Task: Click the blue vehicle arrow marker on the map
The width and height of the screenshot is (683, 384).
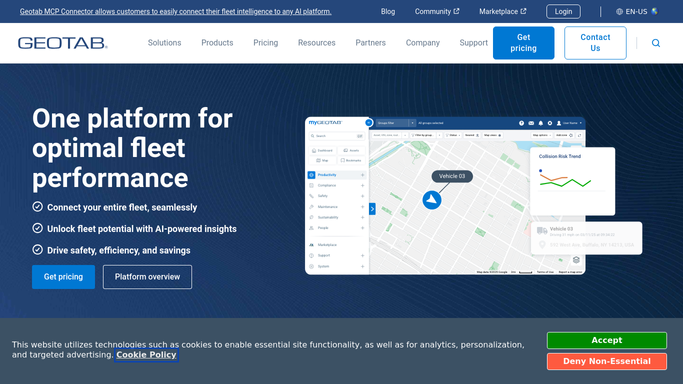Action: click(x=432, y=200)
